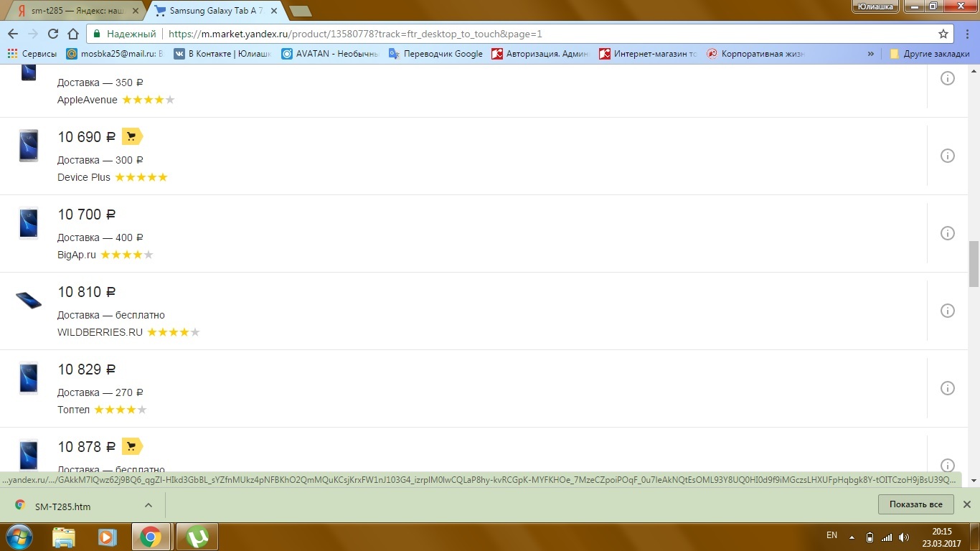Image resolution: width=980 pixels, height=551 pixels.
Task: Bookmark this page with the star icon
Action: tap(943, 34)
